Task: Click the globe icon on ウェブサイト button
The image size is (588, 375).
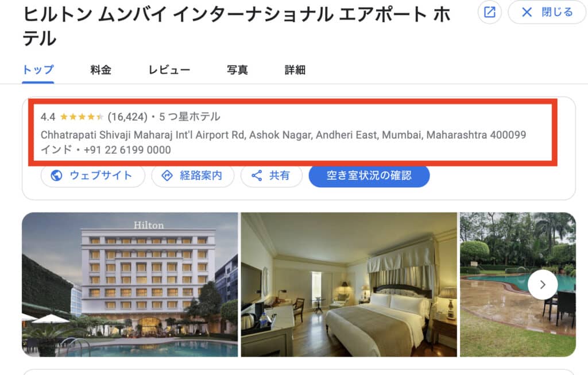Action: point(56,175)
